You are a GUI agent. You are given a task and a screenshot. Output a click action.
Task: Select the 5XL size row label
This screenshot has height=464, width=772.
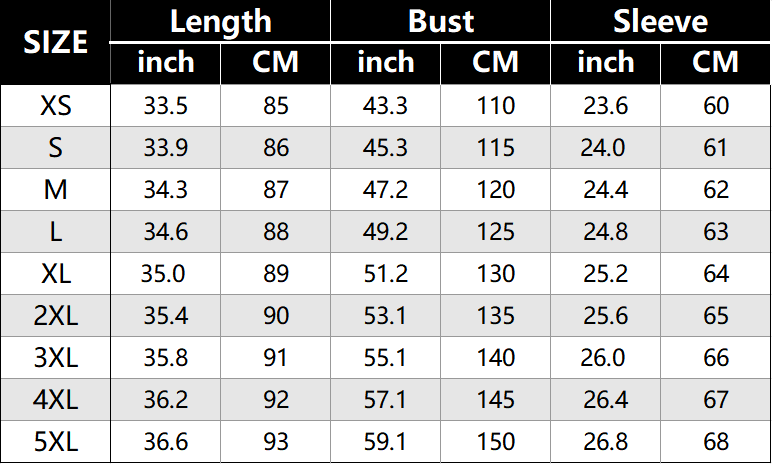pos(55,442)
